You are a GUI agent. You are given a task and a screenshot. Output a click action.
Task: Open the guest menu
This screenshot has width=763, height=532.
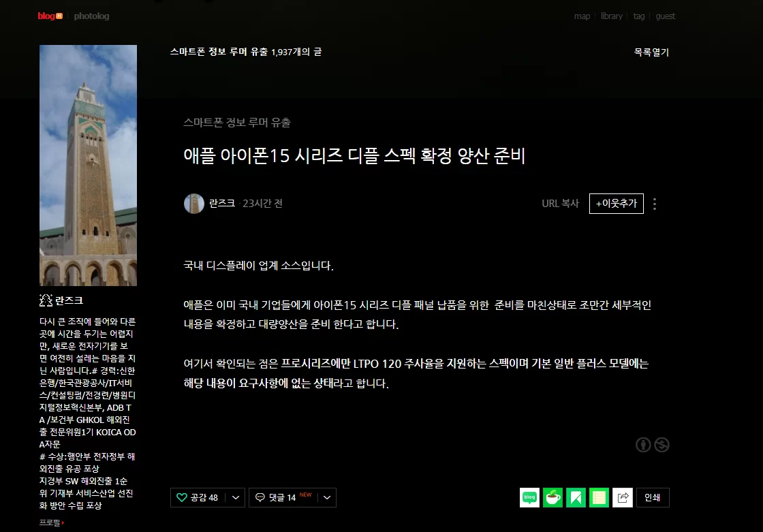665,16
